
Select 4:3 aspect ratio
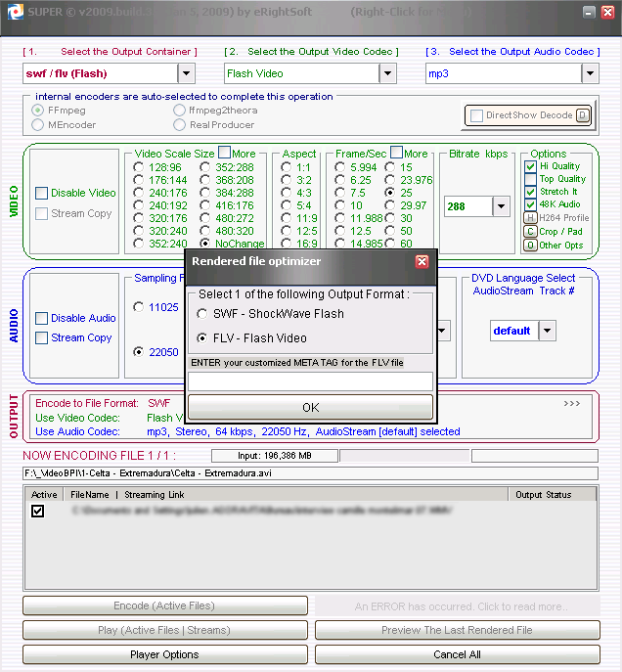[x=287, y=193]
